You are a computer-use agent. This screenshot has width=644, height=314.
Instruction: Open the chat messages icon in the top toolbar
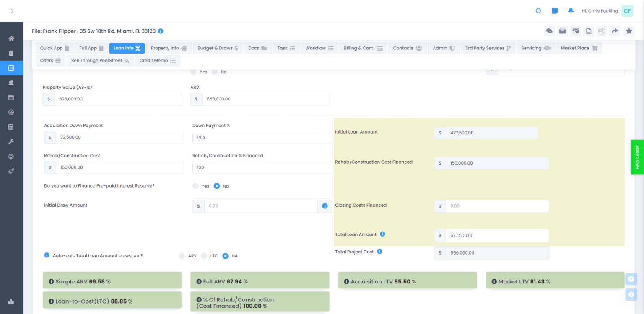(x=549, y=31)
